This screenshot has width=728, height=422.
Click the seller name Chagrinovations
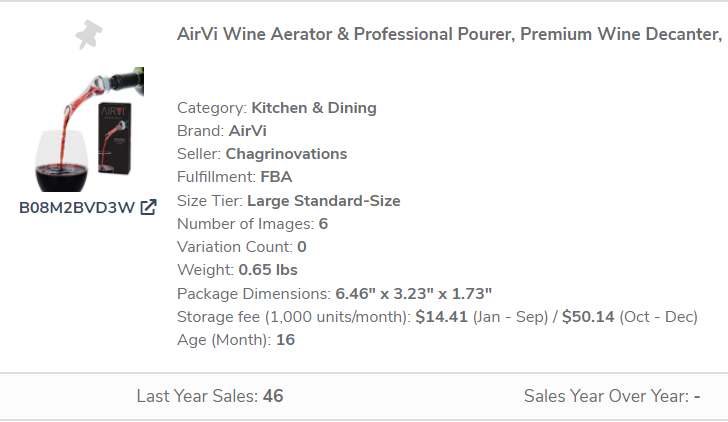click(x=286, y=154)
